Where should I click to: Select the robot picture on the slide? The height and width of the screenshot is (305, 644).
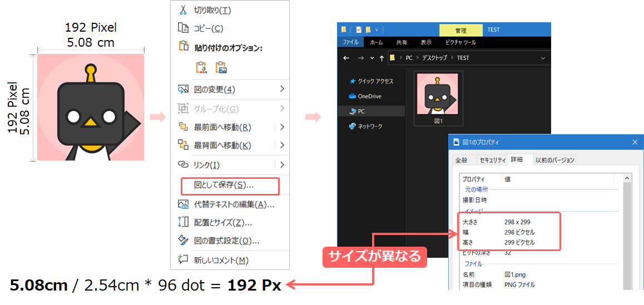pos(90,107)
